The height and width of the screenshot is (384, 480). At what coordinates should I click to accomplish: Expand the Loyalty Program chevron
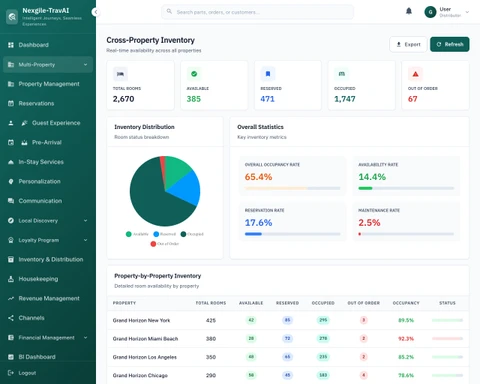coord(85,240)
